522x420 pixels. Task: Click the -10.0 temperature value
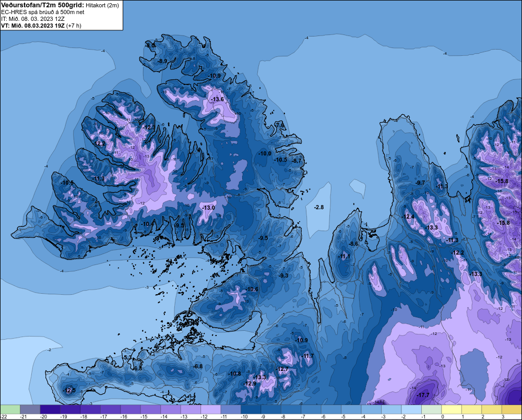265,153
